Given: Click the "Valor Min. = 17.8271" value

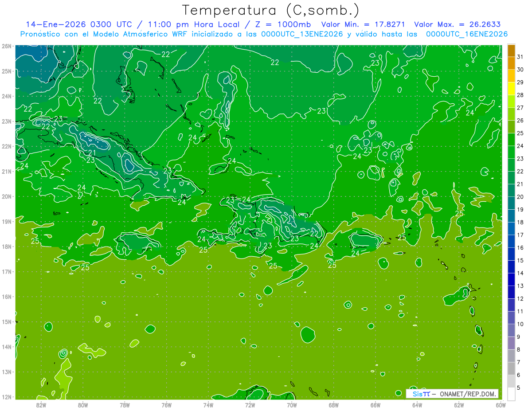Looking at the screenshot, I should pos(364,24).
